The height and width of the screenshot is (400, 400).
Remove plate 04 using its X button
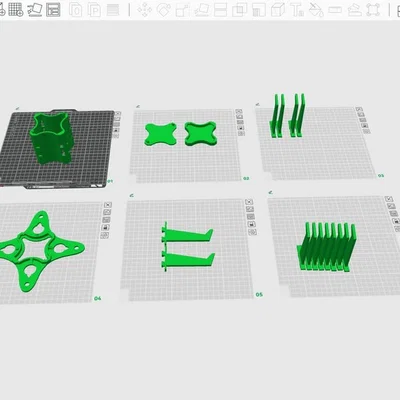(x=108, y=205)
